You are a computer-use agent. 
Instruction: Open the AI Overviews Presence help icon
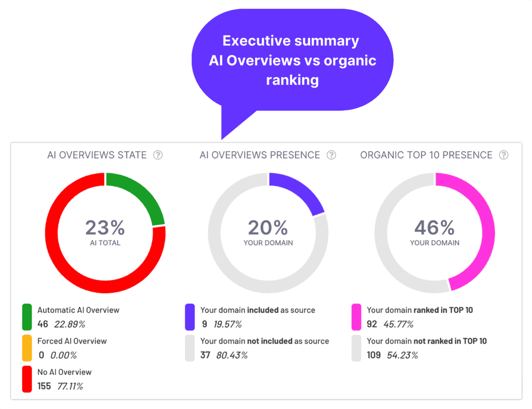[x=331, y=155]
